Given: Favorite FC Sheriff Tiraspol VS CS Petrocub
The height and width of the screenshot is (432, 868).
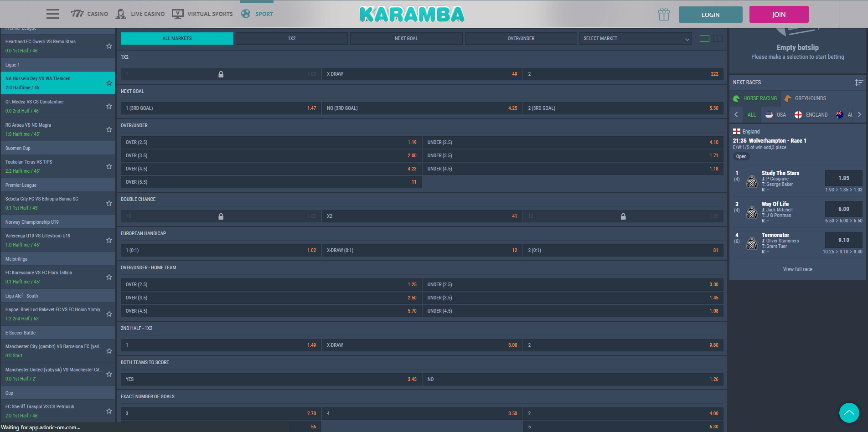Looking at the screenshot, I should (x=109, y=411).
